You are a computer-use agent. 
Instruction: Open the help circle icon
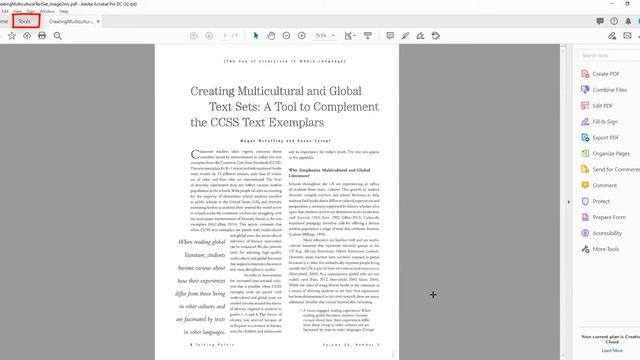[x=614, y=21]
